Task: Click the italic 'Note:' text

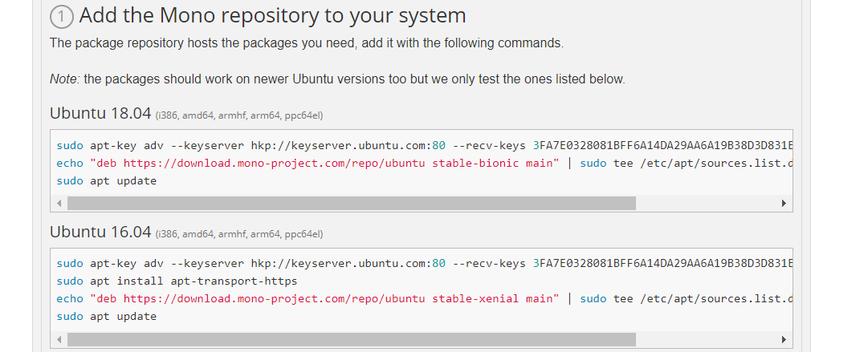Action: coord(65,79)
